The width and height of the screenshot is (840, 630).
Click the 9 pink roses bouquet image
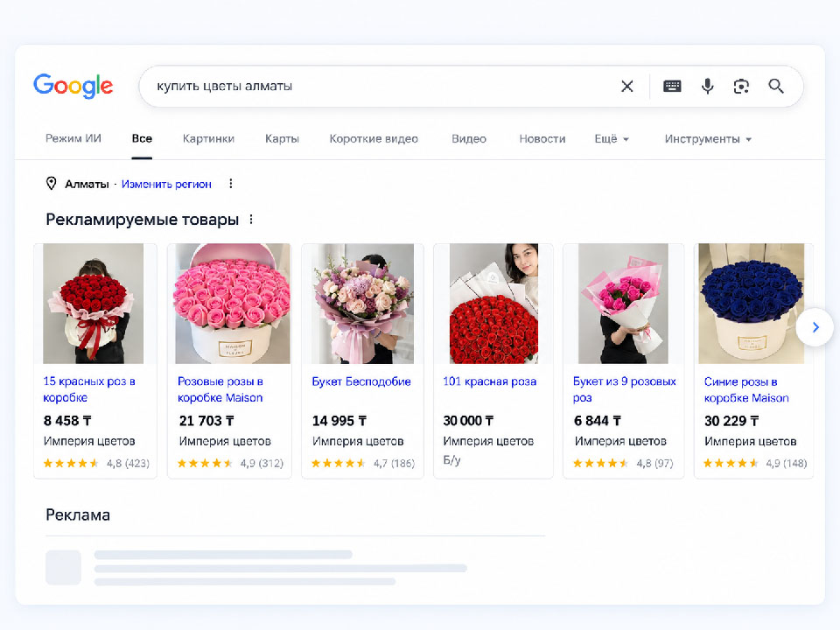(623, 304)
